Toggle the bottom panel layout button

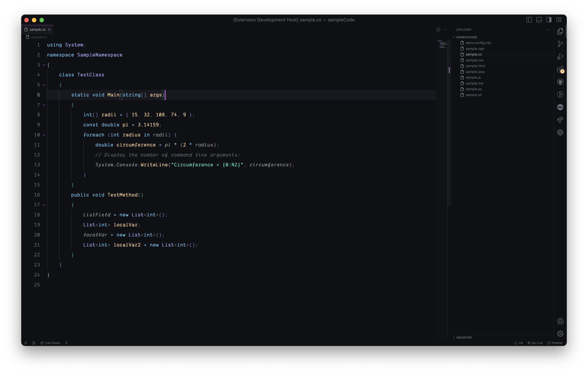(x=539, y=20)
